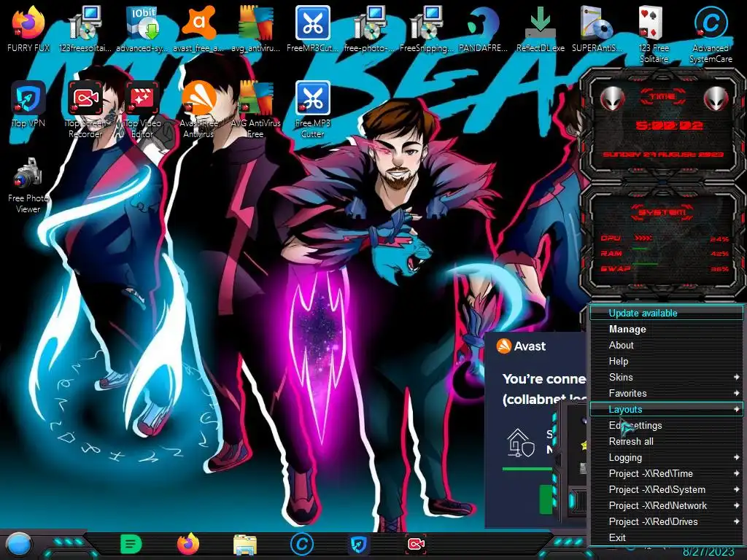Open the SUPERAntiS... installer icon
This screenshot has width=747, height=560.
pos(597,28)
